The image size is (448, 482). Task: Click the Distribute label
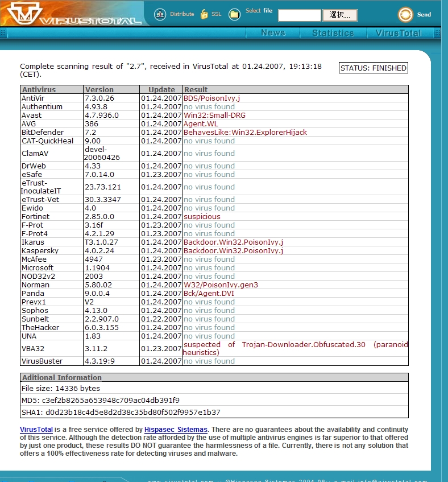[x=182, y=14]
